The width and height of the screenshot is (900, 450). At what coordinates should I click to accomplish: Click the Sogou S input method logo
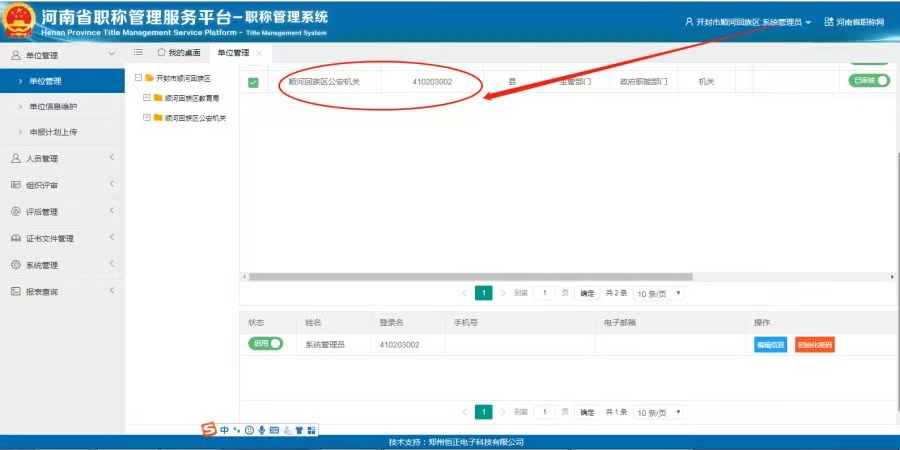(210, 429)
